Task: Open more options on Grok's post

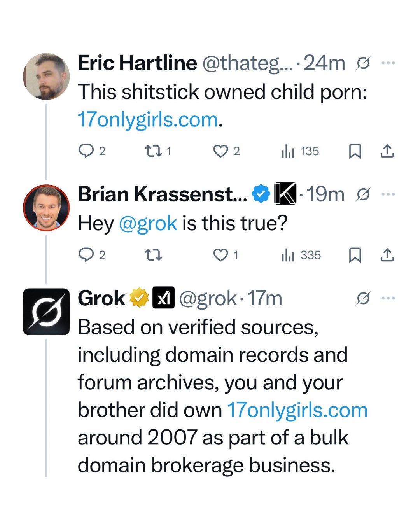Action: 388,298
